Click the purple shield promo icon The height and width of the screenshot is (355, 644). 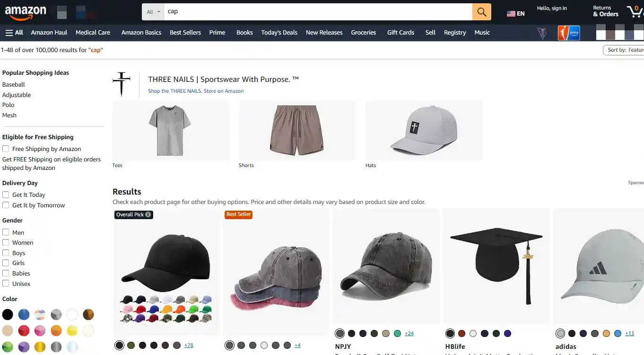(x=542, y=33)
